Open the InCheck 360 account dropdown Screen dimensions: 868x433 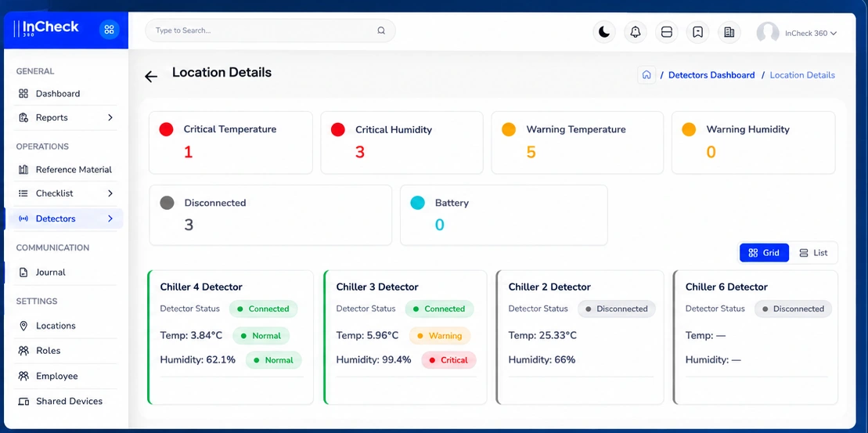click(811, 33)
